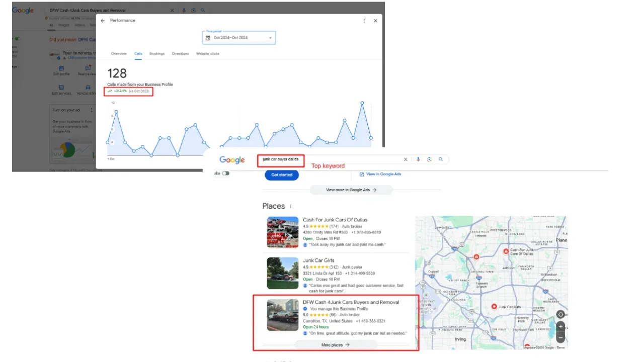This screenshot has height=362, width=644.
Task: Switch to the Overview tab
Action: [119, 54]
